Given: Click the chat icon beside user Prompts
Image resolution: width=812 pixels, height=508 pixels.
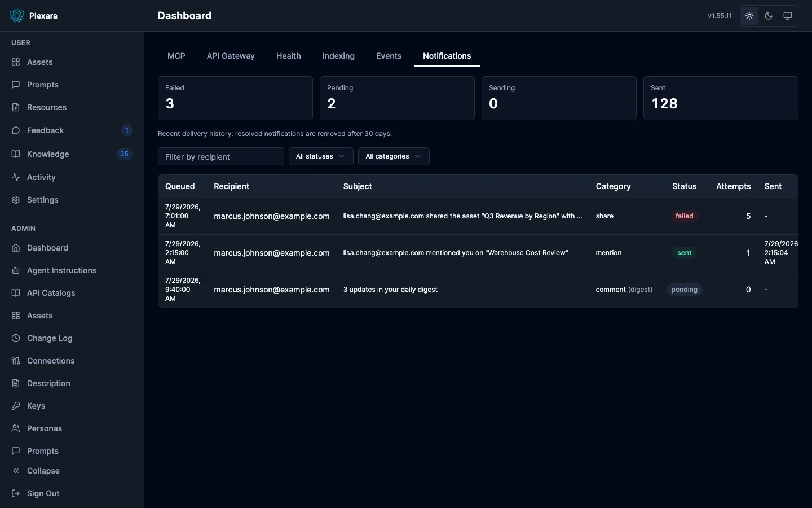Looking at the screenshot, I should [16, 85].
